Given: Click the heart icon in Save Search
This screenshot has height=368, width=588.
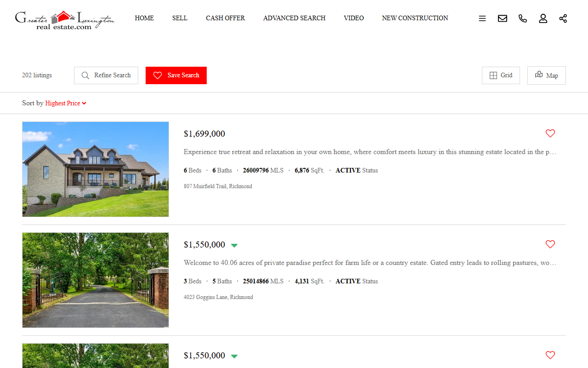Looking at the screenshot, I should click(x=158, y=75).
